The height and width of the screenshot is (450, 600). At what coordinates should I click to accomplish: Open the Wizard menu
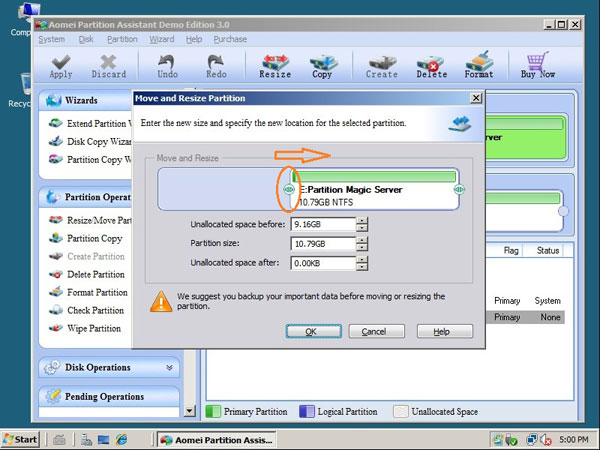(x=161, y=39)
